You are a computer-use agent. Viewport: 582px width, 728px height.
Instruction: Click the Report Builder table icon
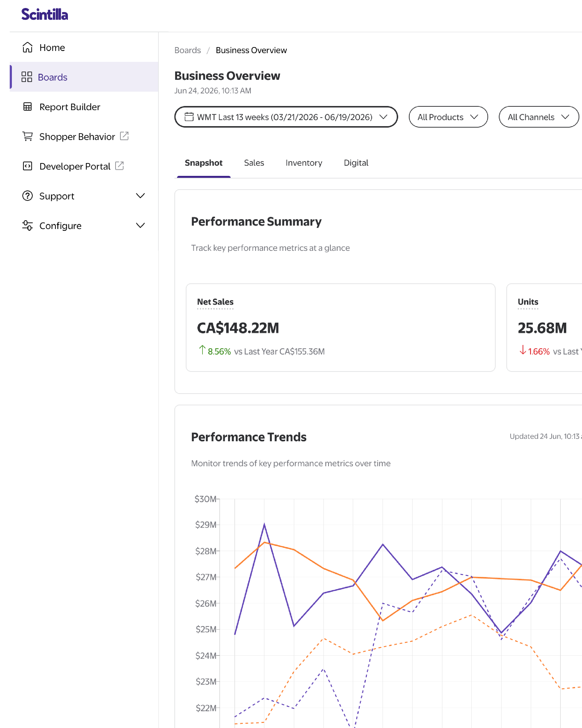coord(27,107)
